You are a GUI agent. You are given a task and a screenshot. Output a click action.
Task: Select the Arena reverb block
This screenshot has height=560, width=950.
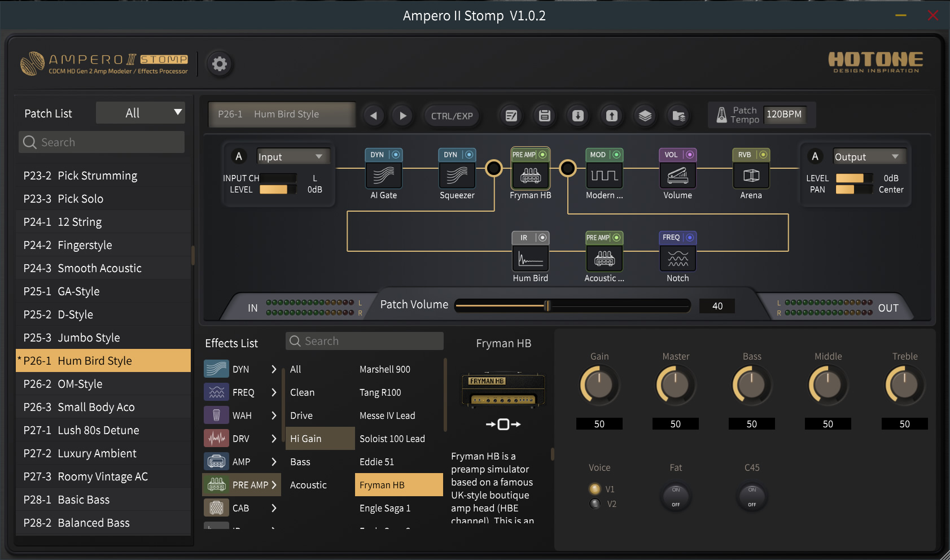pos(751,176)
